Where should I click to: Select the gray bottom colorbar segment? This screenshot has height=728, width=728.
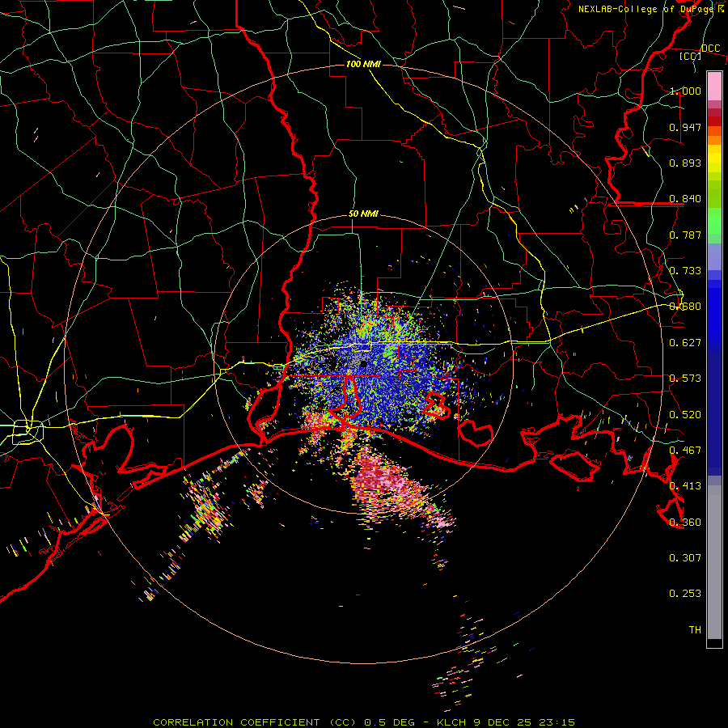point(714,562)
